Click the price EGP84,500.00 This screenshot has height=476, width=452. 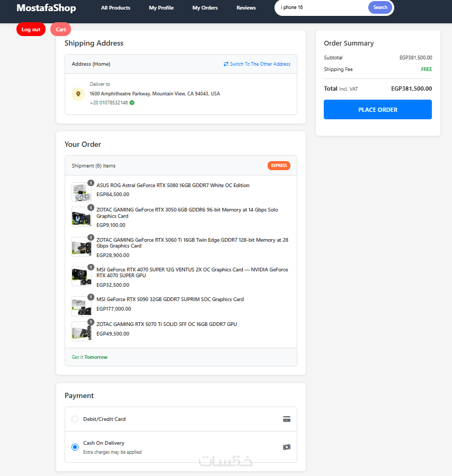(113, 195)
